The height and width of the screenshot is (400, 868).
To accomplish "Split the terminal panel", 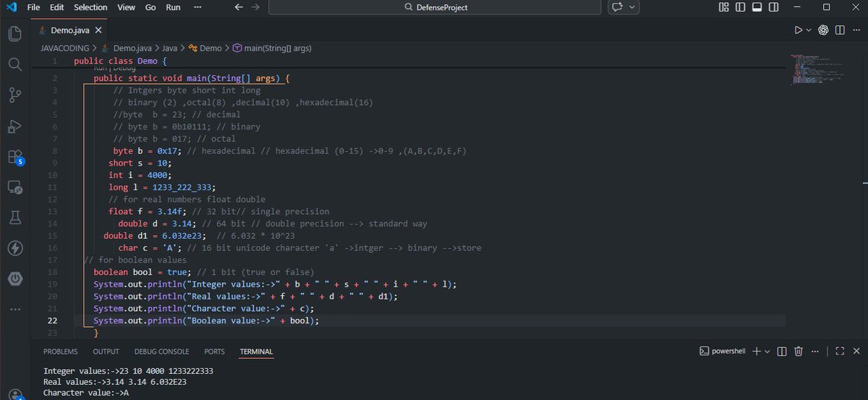I will coord(781,351).
